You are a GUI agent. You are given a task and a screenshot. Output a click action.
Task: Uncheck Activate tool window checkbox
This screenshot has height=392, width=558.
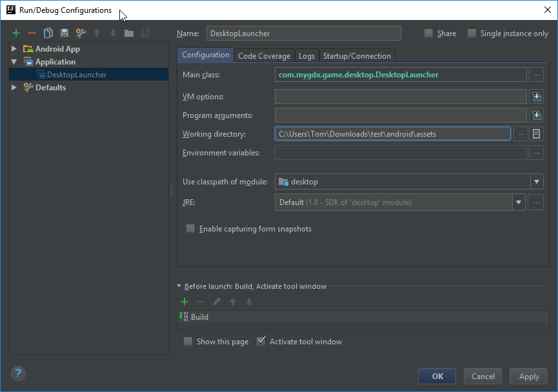[x=261, y=342]
